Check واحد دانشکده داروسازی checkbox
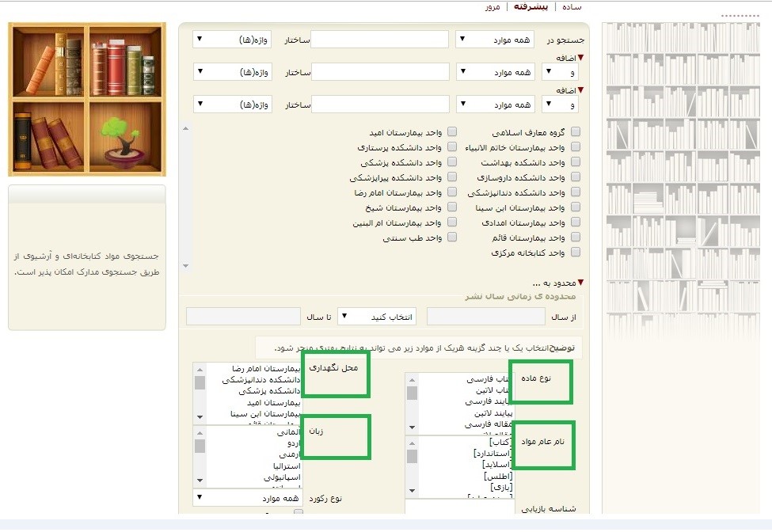Image resolution: width=772 pixels, height=532 pixels. pyautogui.click(x=576, y=177)
